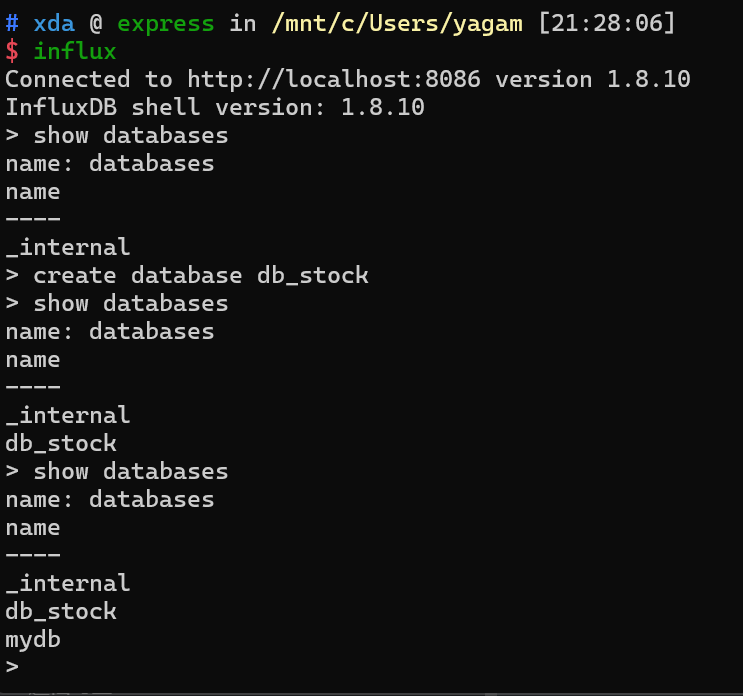Click the topmost _internal entry
This screenshot has height=696, width=743.
click(x=68, y=247)
